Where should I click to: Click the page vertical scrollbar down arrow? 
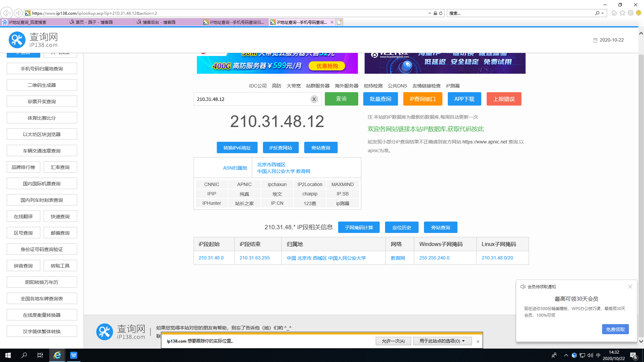point(641,342)
